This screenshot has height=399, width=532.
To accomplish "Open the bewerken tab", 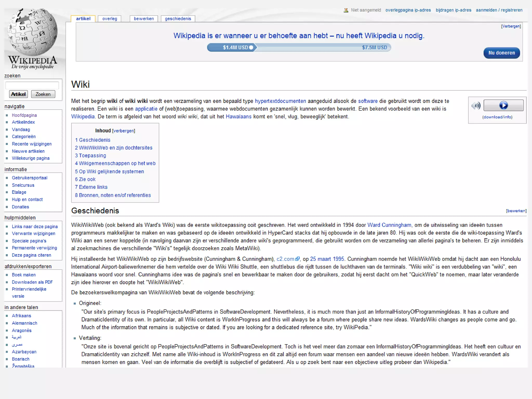I will pyautogui.click(x=144, y=19).
